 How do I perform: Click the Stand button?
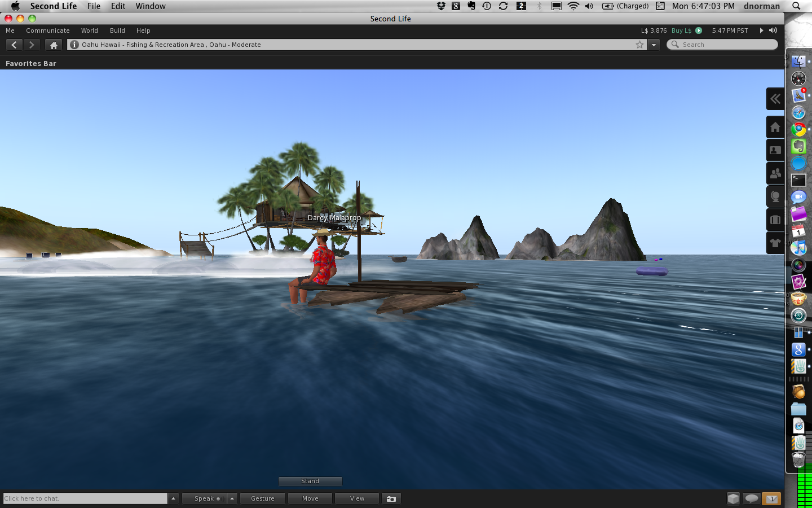click(x=310, y=481)
